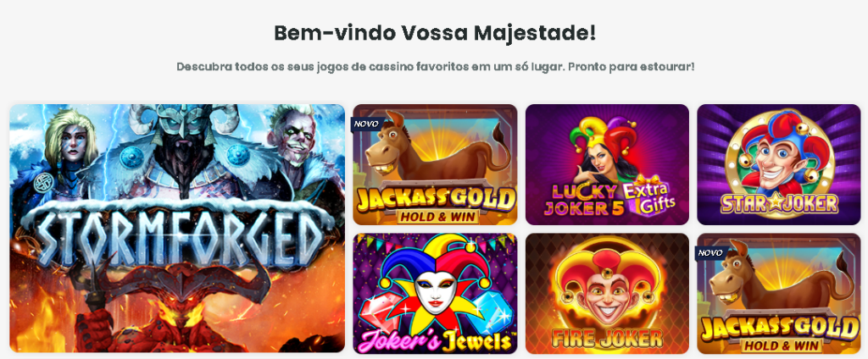Launch Jackass Gold tile next to Lucky Joker 5
Screen dimensions: 868x359
click(x=435, y=164)
